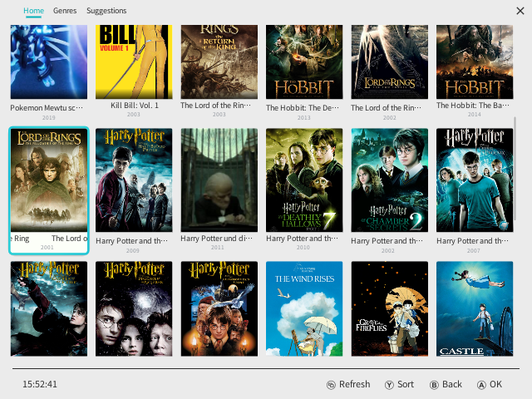Click the Back button
Screen dimensions: 532x399
446,384
